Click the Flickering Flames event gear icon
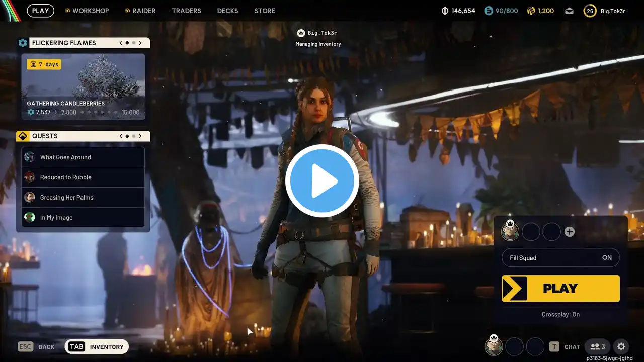 coord(23,43)
